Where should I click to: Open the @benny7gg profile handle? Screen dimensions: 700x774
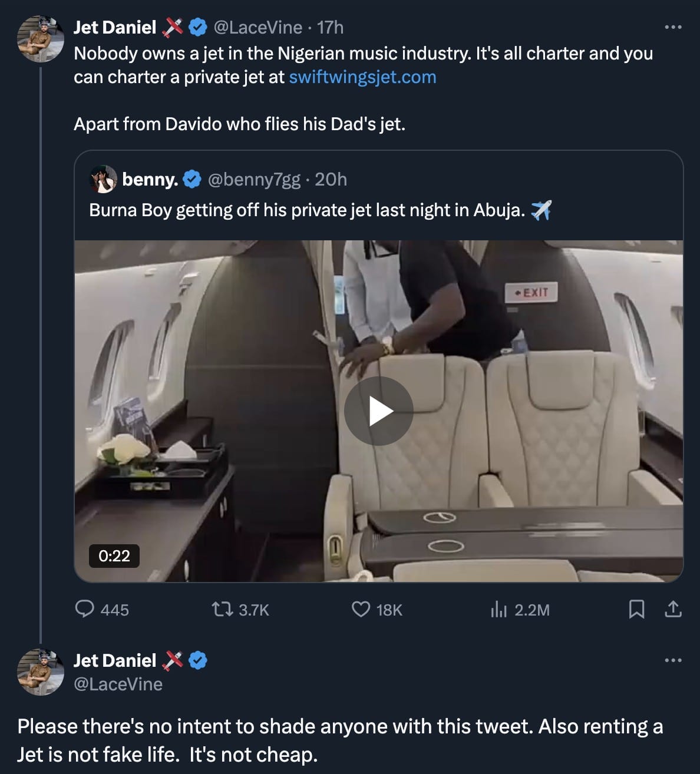[254, 179]
